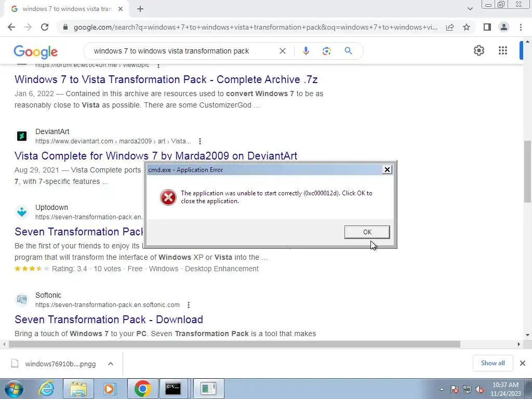532x399 pixels.
Task: Switch to the cmd window on taskbar
Action: tap(173, 389)
